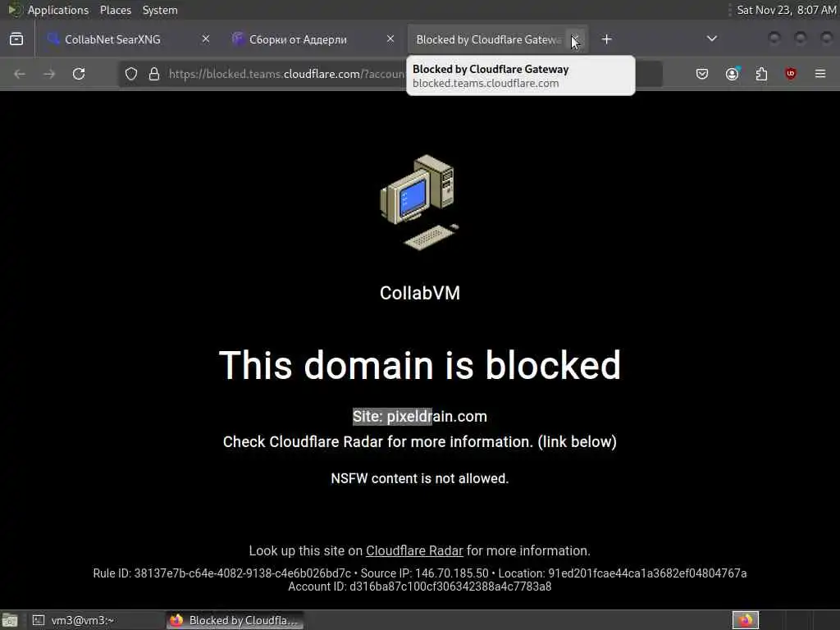Open the System menu

click(x=160, y=10)
